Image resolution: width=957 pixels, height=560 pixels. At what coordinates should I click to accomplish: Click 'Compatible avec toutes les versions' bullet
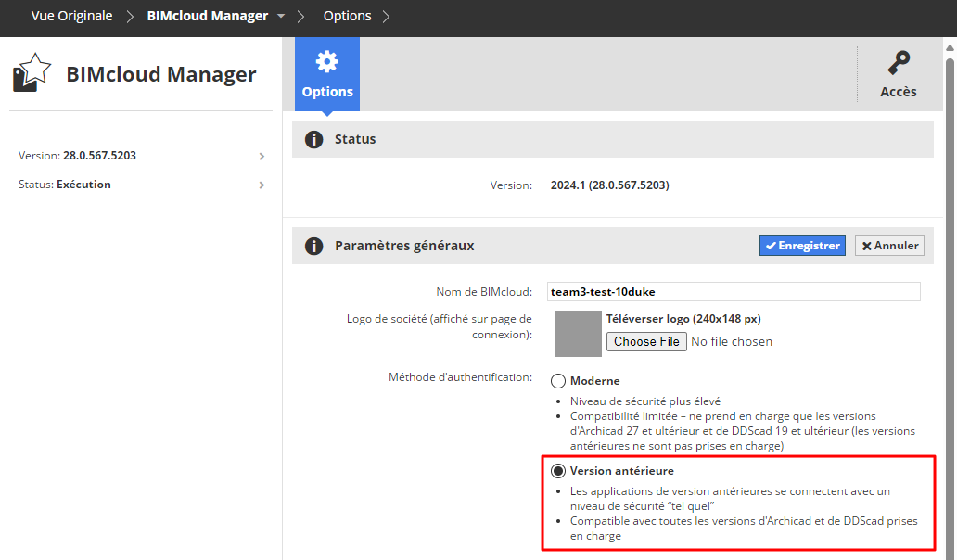tap(744, 528)
